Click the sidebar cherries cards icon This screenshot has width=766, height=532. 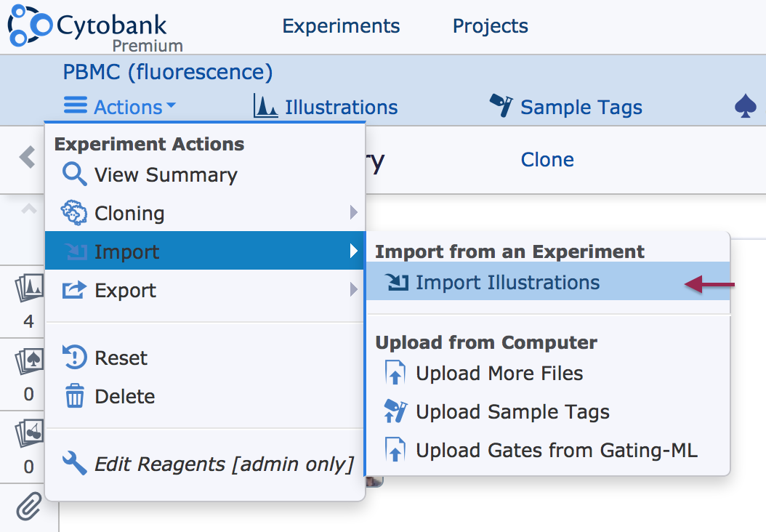tap(29, 433)
